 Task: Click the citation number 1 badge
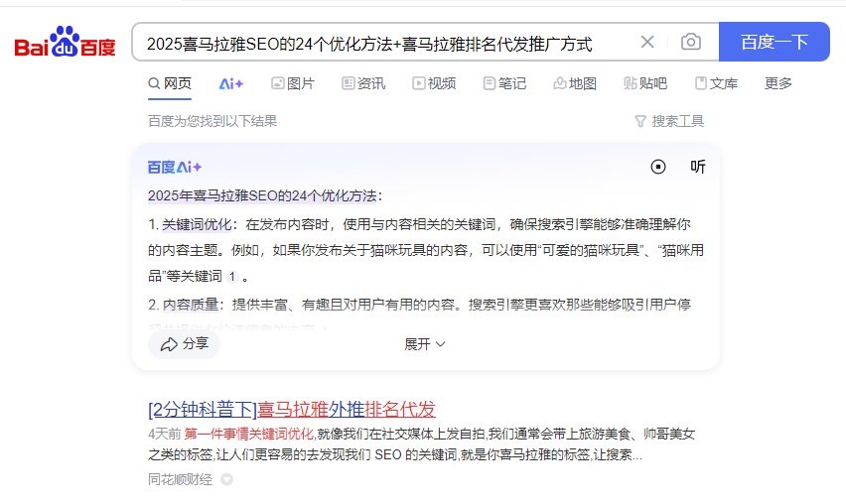click(232, 277)
